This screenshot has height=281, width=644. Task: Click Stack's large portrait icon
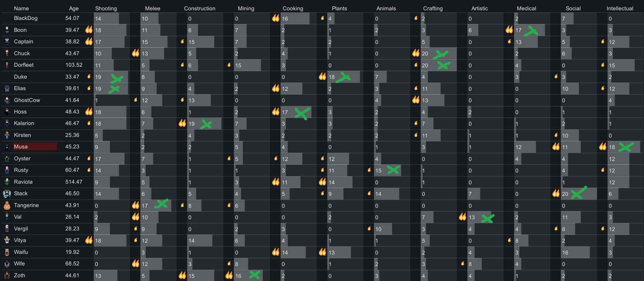click(7, 193)
